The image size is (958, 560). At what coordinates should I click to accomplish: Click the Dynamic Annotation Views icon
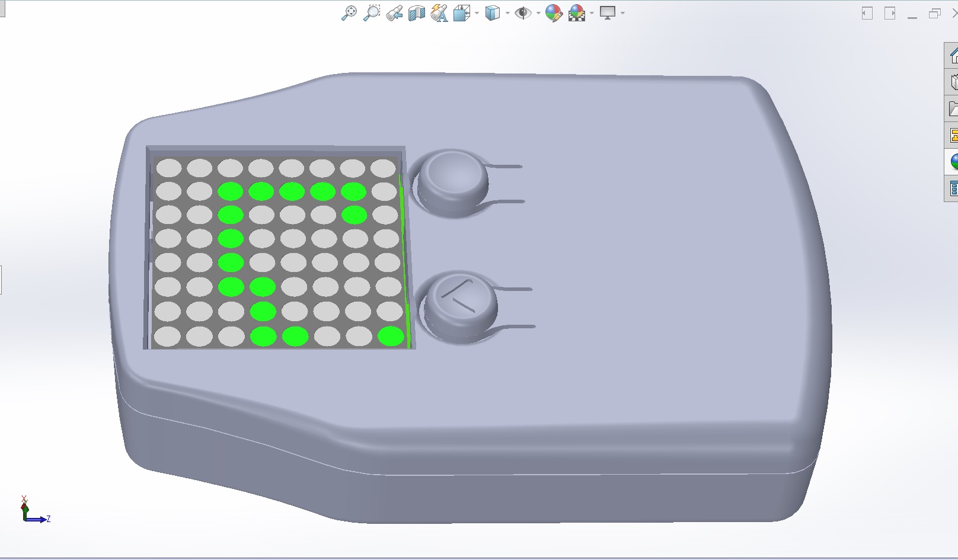click(439, 13)
